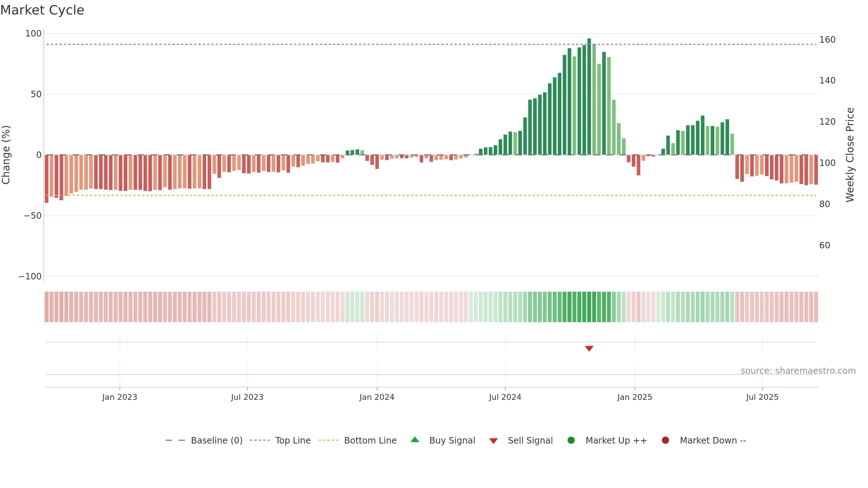The width and height of the screenshot is (868, 488).
Task: Click the Top Line legend label
Action: 293,440
